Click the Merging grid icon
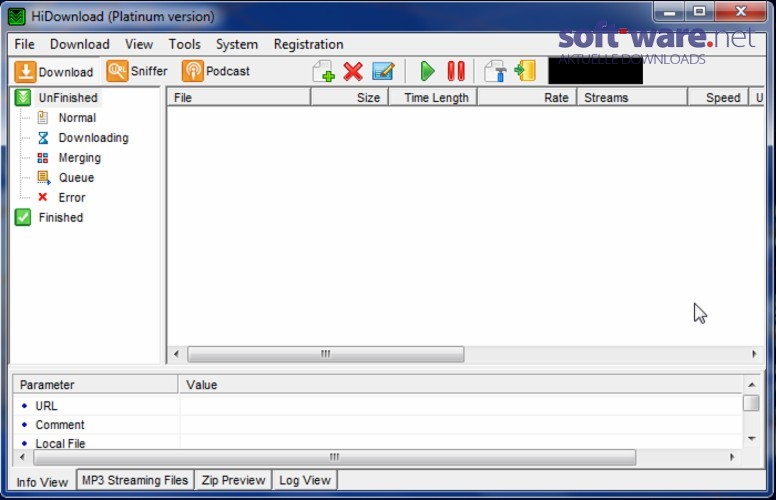Screen dimensions: 776x500 click(43, 158)
